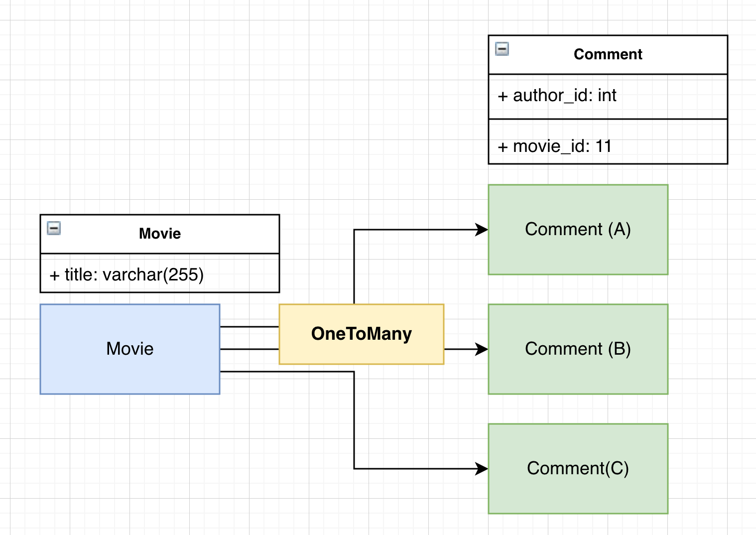Collapse the Movie table using its minus icon
The height and width of the screenshot is (535, 756).
[54, 228]
